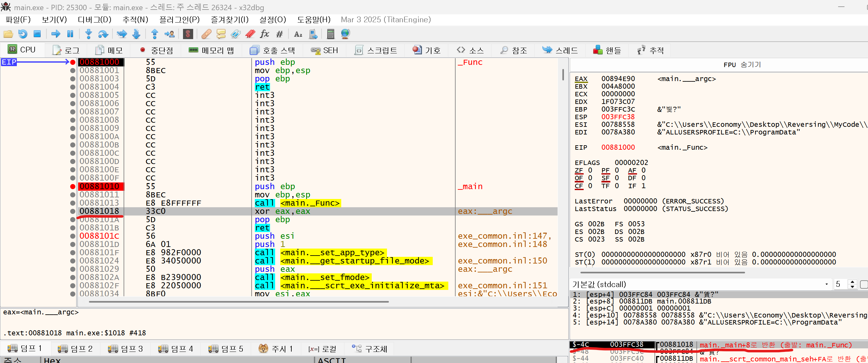Open the comments list icon

[221, 34]
